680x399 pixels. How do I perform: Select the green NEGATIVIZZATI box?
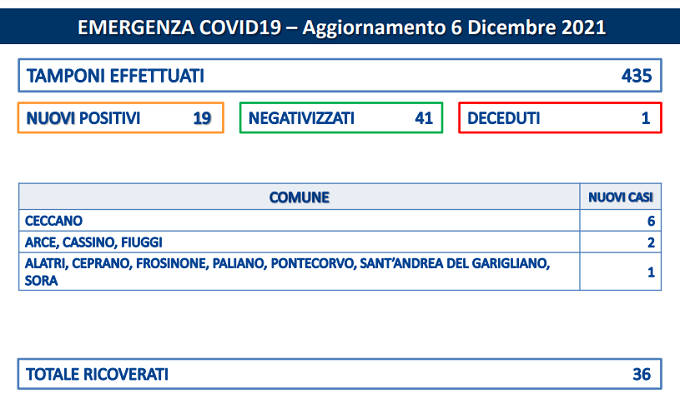pyautogui.click(x=341, y=118)
